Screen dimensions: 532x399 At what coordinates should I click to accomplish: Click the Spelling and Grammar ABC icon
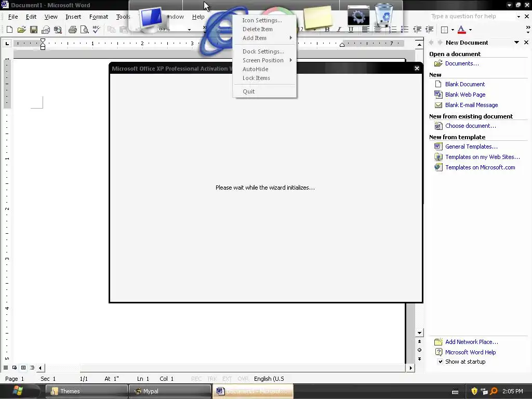tap(97, 30)
